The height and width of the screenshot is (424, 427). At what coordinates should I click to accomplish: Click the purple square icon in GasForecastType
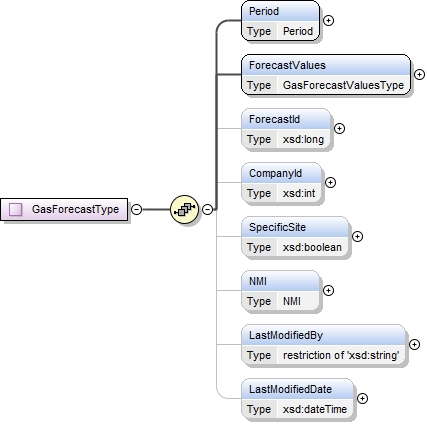[x=16, y=209]
